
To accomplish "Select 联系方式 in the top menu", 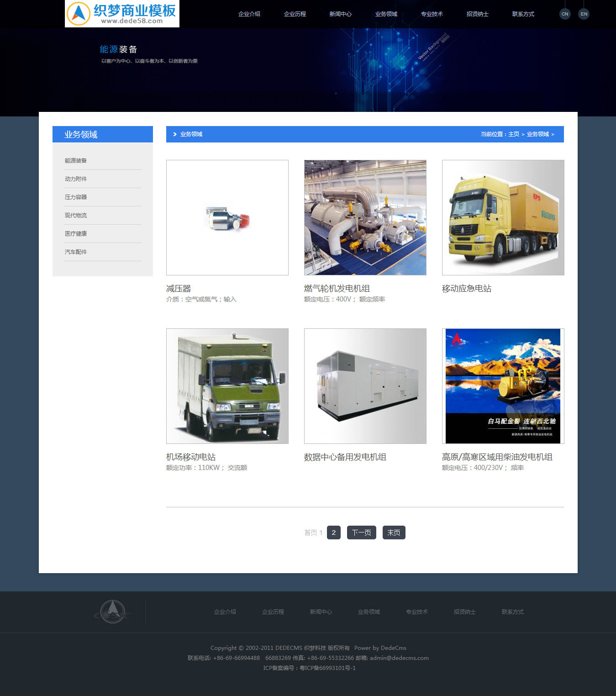I will (x=523, y=14).
